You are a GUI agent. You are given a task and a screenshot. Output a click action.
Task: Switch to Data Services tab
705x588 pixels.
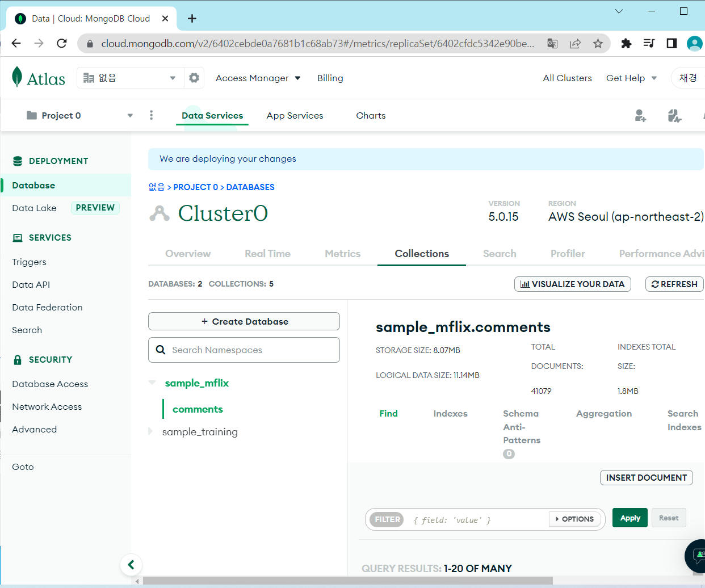click(212, 116)
